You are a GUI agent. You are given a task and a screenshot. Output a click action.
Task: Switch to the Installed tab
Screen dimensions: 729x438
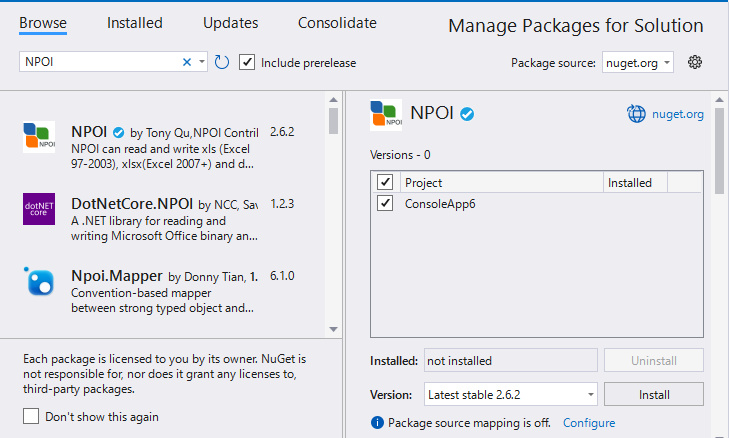(x=135, y=23)
